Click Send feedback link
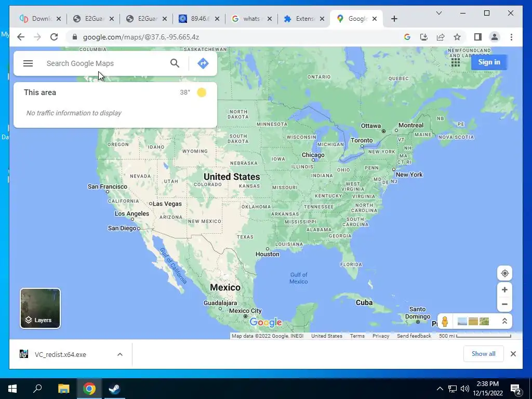Screen dimensions: 532x399 click(x=414, y=336)
